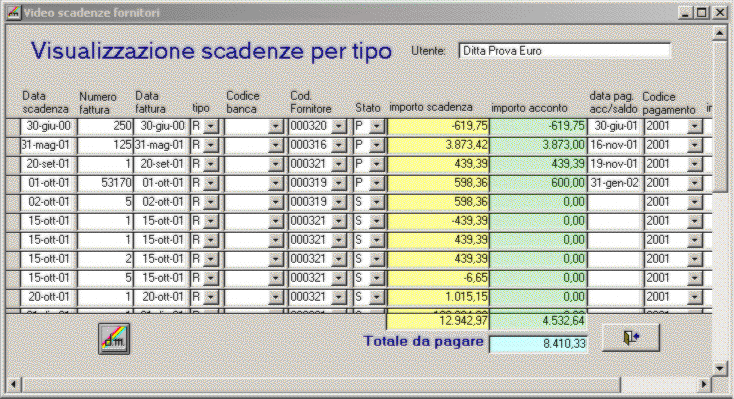Click the vertical scrollbar up arrow

719,33
